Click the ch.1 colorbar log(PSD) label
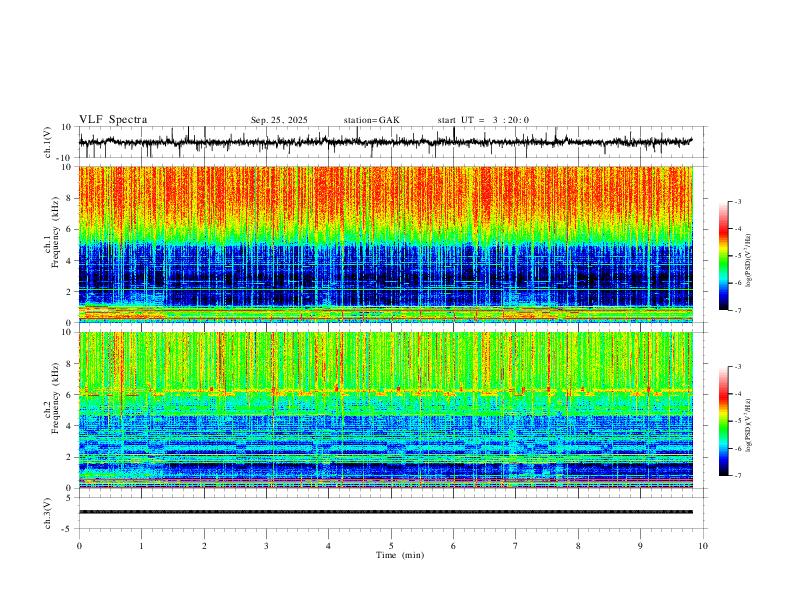The image size is (792, 612). point(749,261)
